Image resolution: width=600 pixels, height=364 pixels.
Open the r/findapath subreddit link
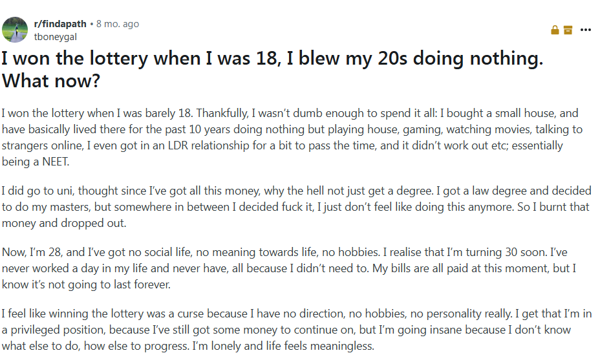(60, 24)
